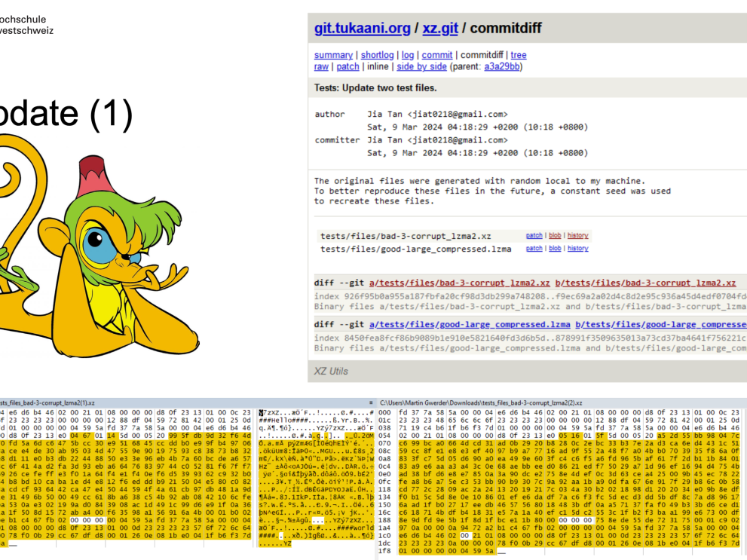Switch to side by side diff view
The height and width of the screenshot is (560, 747).
[x=421, y=66]
